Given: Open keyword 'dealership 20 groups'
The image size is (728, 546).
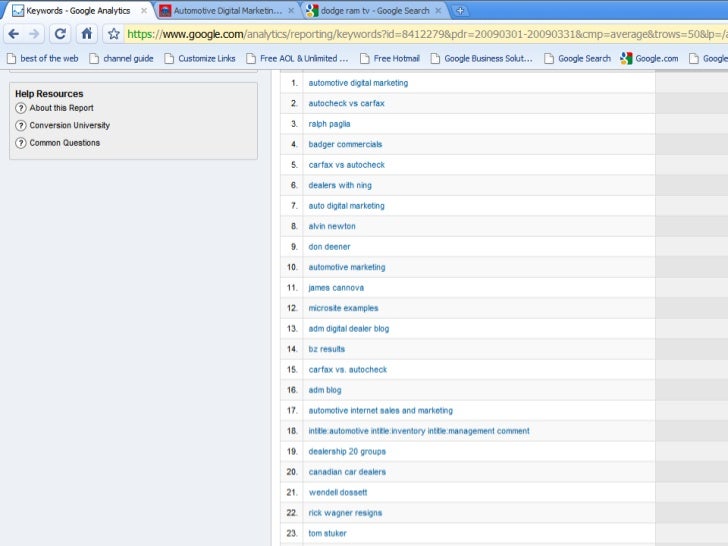Looking at the screenshot, I should click(x=347, y=451).
